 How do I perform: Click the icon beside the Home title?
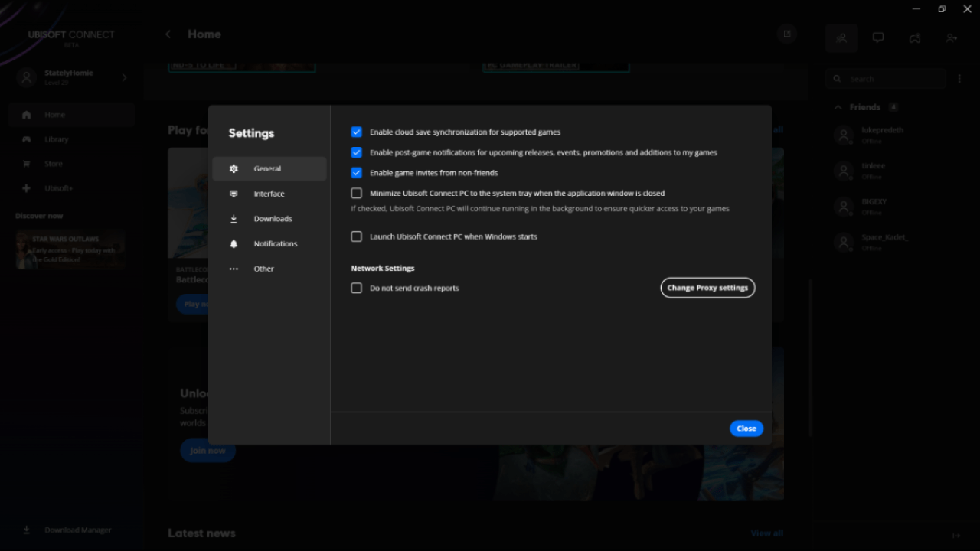pos(786,34)
